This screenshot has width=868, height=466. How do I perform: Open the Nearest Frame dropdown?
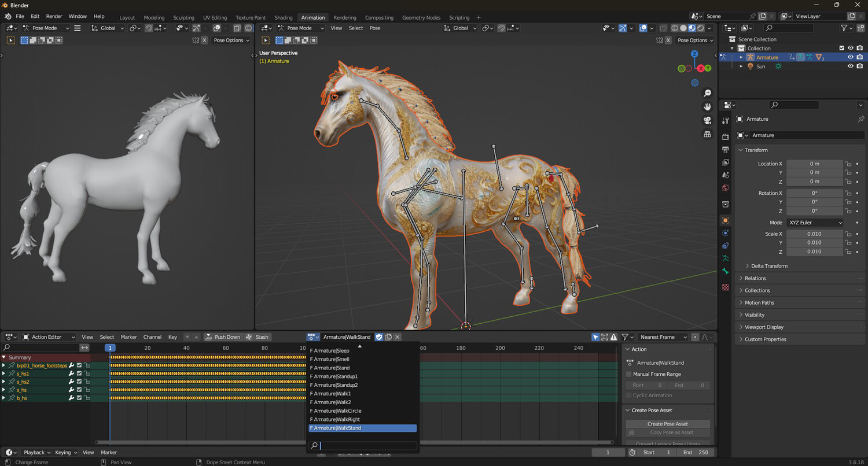point(663,337)
